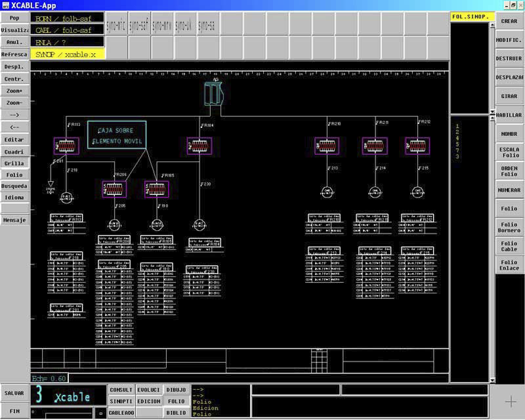Select circular device below cable F205

click(x=114, y=224)
